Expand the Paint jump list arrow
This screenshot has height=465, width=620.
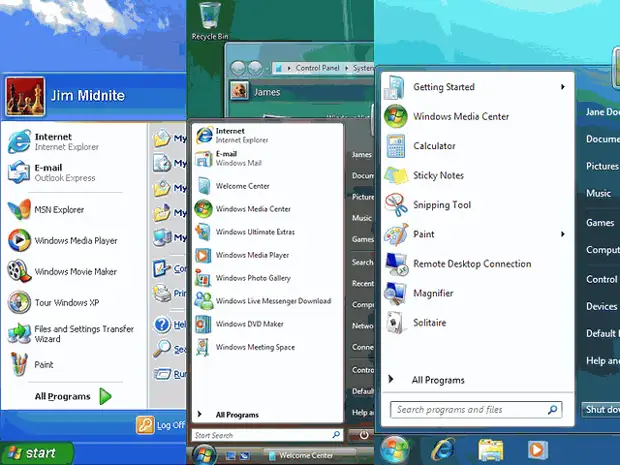(563, 234)
